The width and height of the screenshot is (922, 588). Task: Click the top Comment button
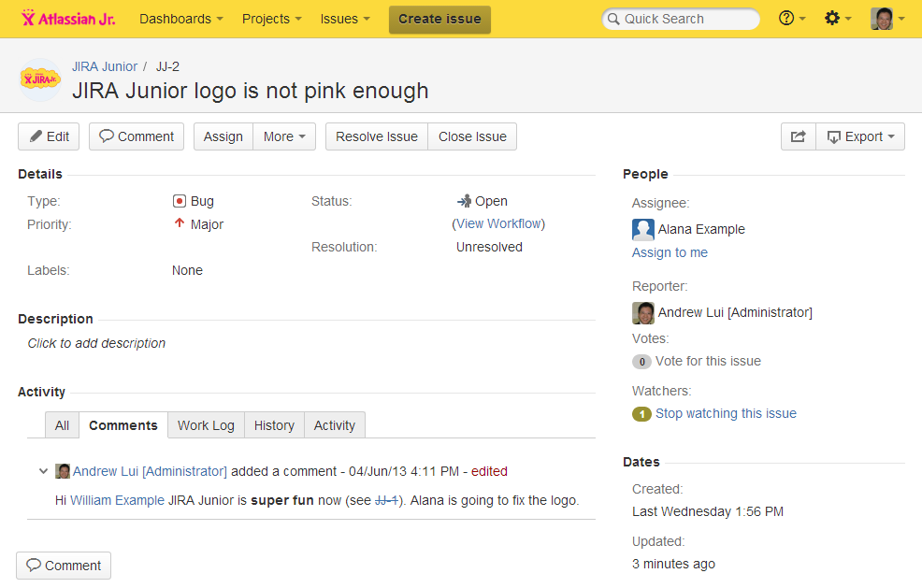click(137, 136)
